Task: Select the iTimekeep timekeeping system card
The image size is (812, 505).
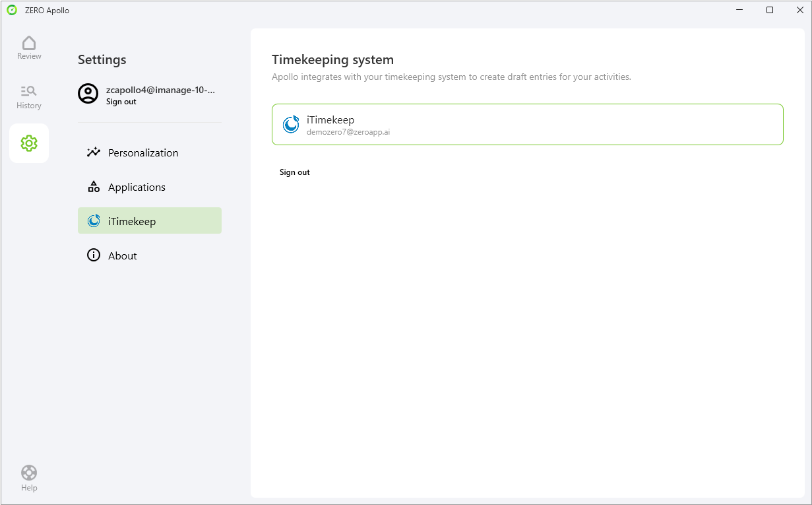Action: (527, 124)
